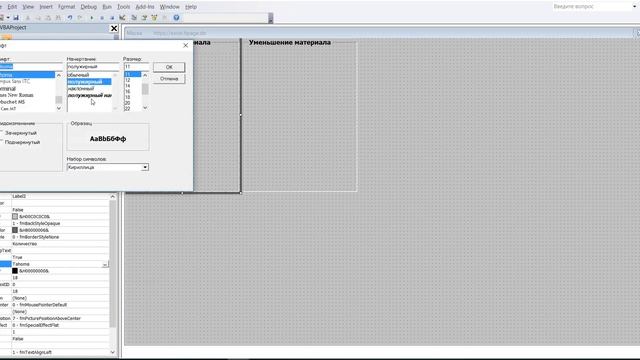The height and width of the screenshot is (360, 640).
Task: Click the insert-object dropdown arrow in toolbar
Action: [x=8, y=18]
